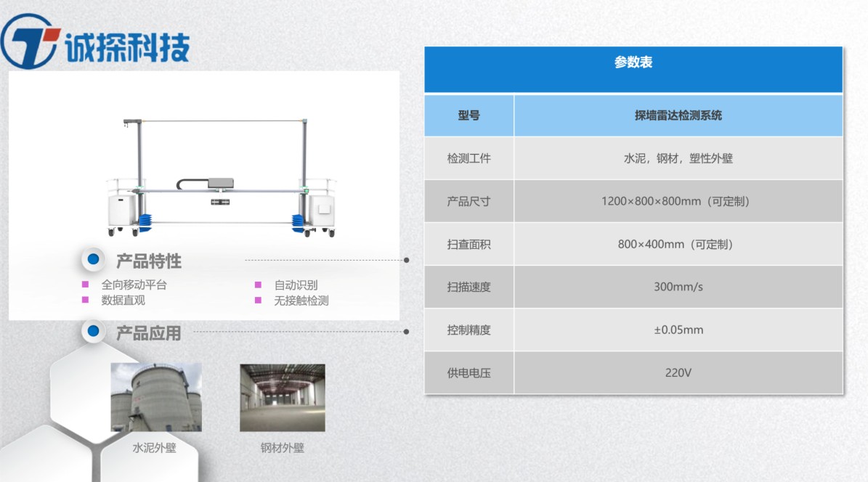Click the 220V supply voltage value

(x=676, y=372)
